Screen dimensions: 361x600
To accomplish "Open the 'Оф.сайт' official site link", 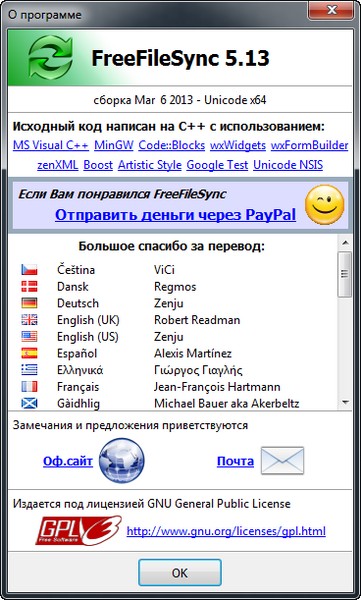I will click(x=68, y=461).
